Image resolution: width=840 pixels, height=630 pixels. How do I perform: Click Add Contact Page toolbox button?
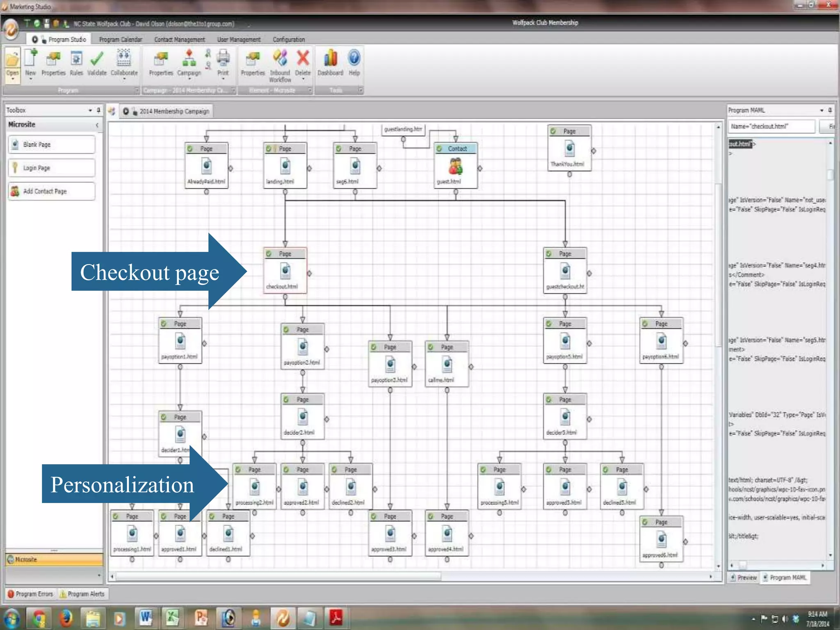pyautogui.click(x=51, y=191)
